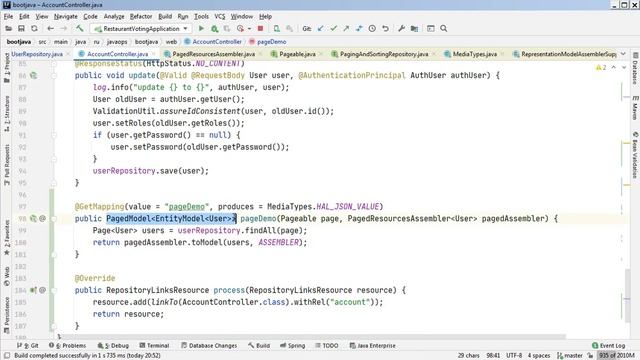Open the TODO tool window
640x360 pixels.
(327, 346)
